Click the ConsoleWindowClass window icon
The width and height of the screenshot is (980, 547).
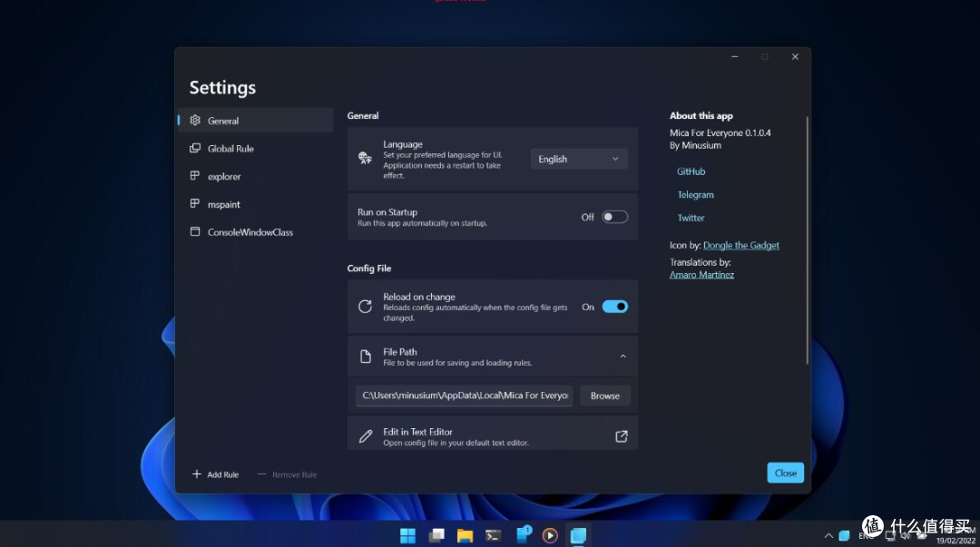coord(195,232)
